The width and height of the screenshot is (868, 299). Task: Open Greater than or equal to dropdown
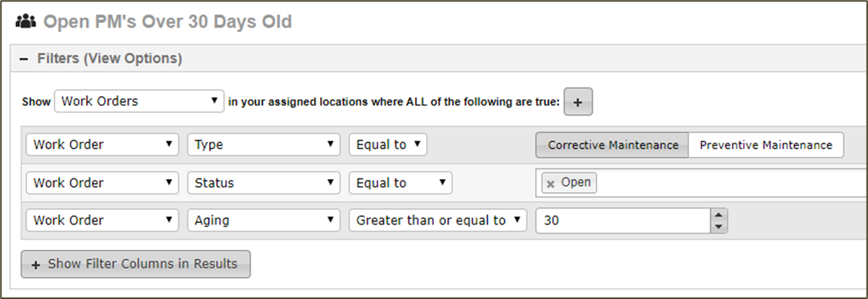coord(438,221)
